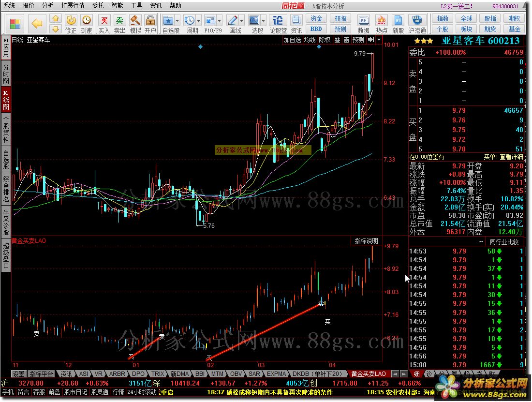Open the 扩展行情 menu

click(73, 5)
